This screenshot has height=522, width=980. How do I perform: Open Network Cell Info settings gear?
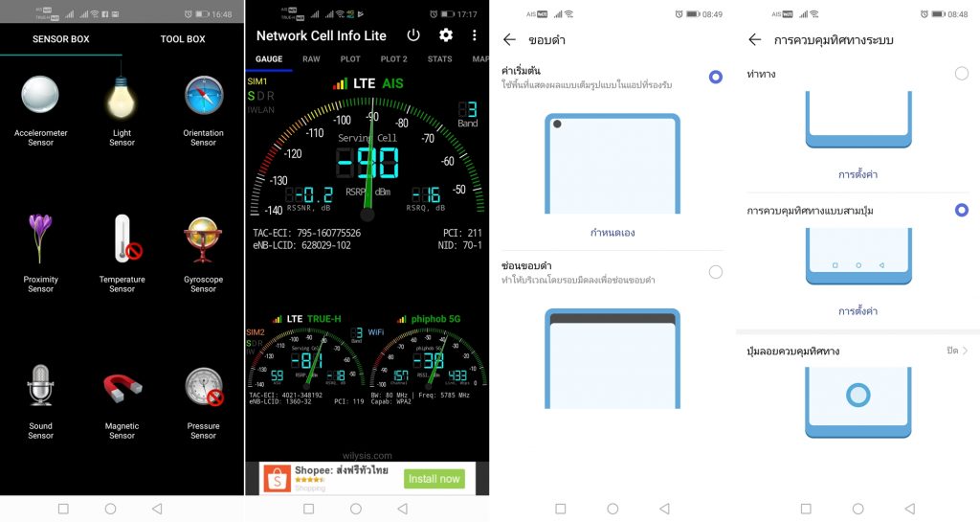tap(445, 35)
